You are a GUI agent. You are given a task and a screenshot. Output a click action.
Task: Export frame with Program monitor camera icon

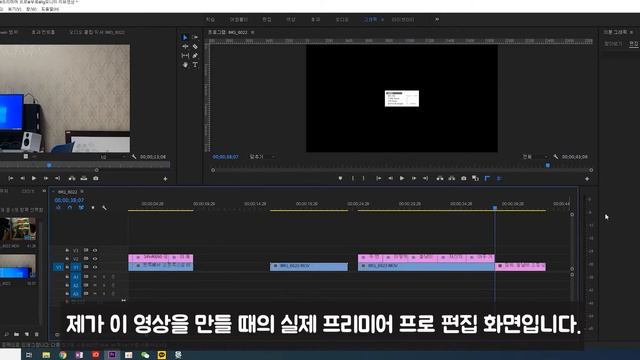[464, 178]
